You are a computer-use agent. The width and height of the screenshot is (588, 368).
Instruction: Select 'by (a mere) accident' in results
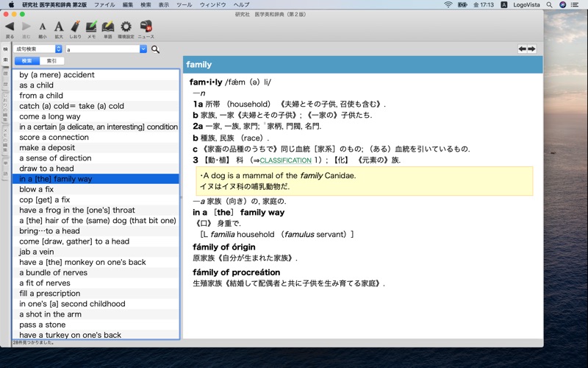(x=96, y=75)
